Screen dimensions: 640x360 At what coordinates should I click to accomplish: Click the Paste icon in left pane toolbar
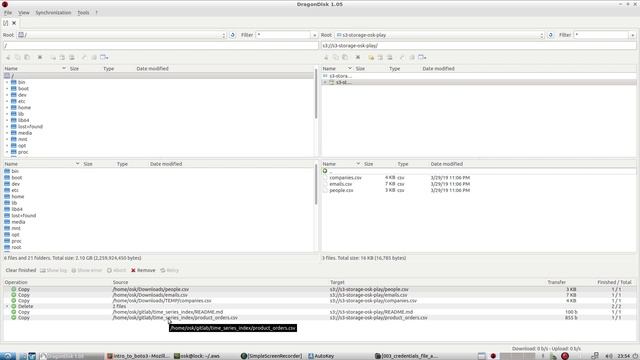tap(27, 58)
